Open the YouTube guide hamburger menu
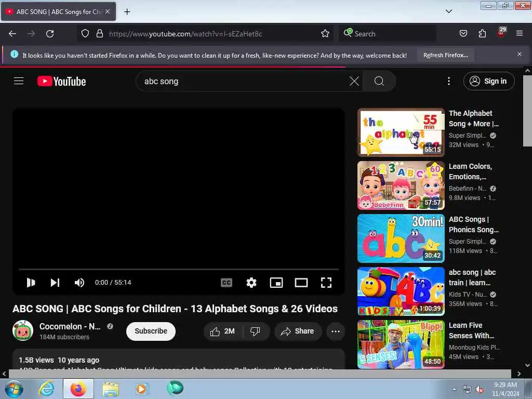Screen dimensions: 532x399 pyautogui.click(x=19, y=81)
